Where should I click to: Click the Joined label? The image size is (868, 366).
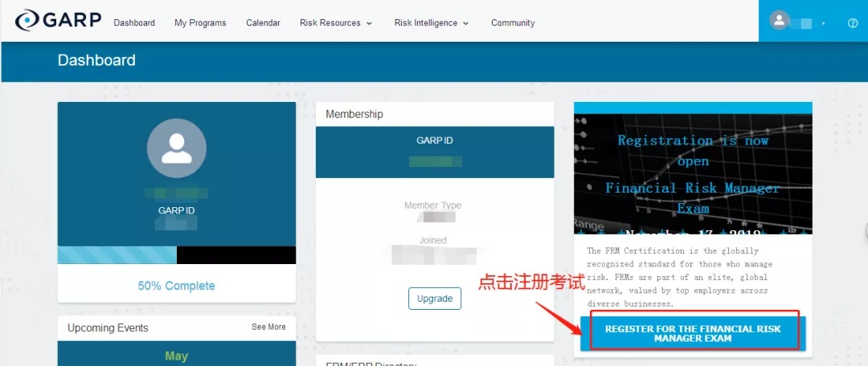[x=433, y=241]
